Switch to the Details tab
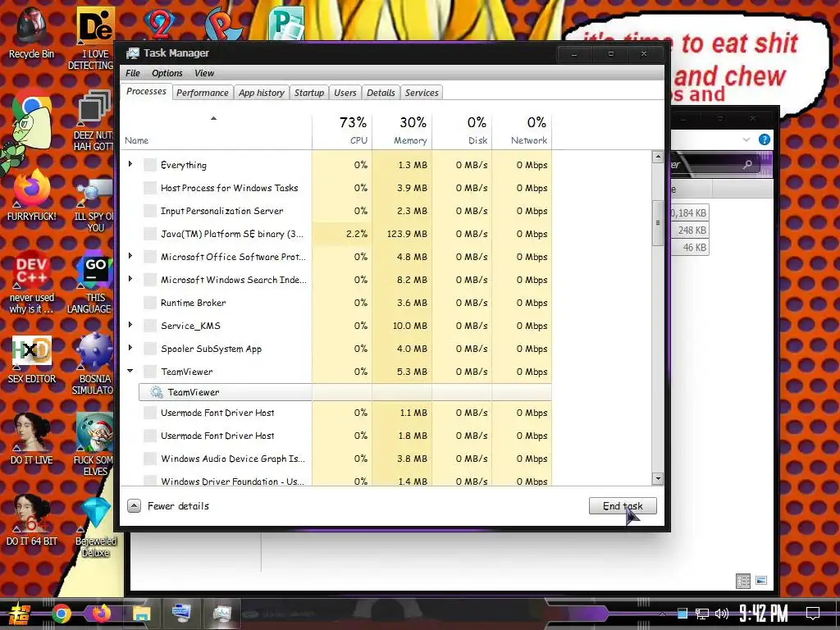 [381, 93]
